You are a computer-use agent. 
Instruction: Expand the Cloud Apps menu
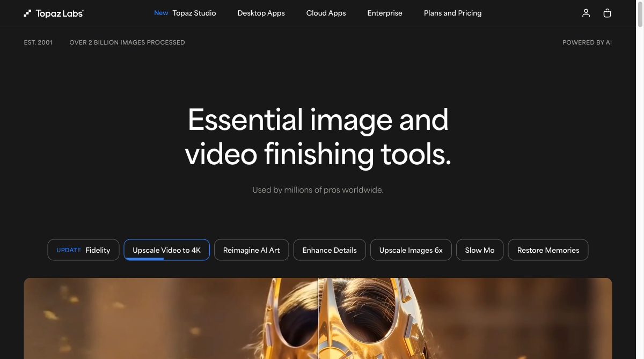tap(326, 13)
